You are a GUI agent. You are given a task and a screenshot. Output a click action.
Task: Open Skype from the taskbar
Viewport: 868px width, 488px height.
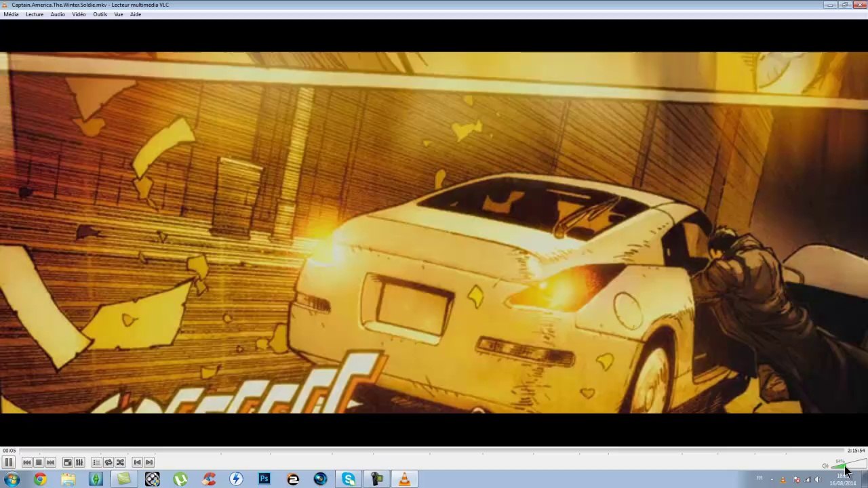coord(349,479)
